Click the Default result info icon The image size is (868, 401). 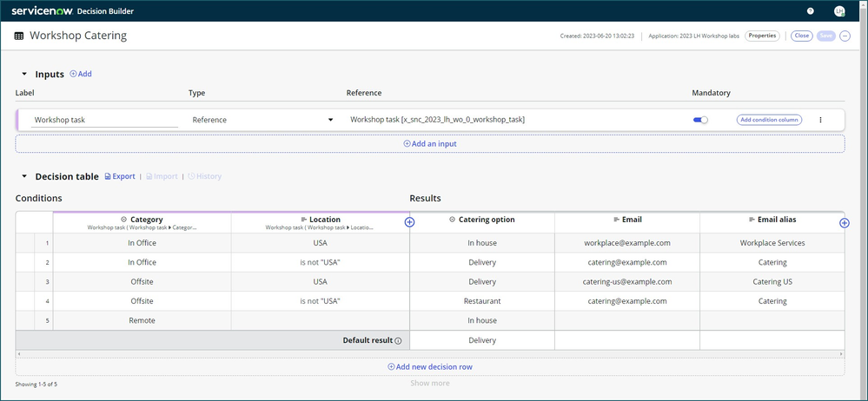tap(398, 341)
